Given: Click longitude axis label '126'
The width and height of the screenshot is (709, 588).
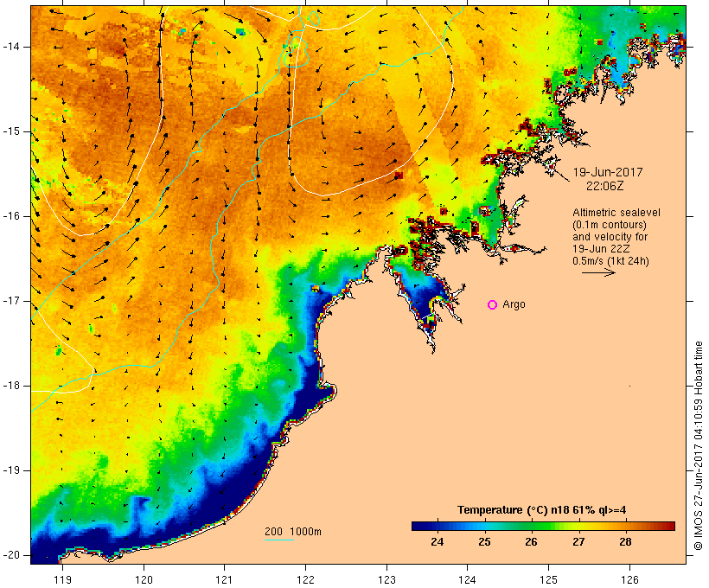Looking at the screenshot, I should (629, 580).
